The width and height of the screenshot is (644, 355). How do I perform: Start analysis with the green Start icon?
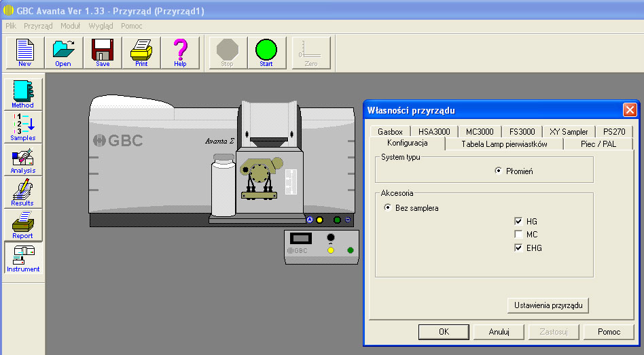[266, 52]
